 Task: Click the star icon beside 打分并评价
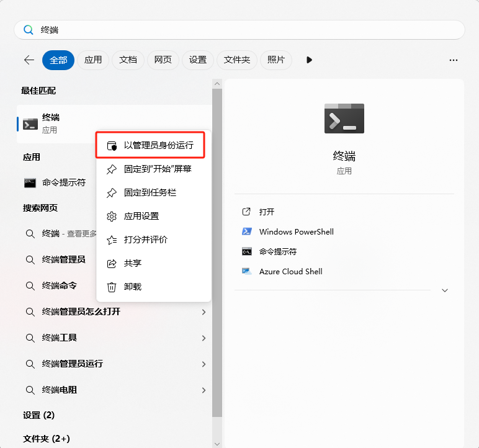click(x=112, y=240)
